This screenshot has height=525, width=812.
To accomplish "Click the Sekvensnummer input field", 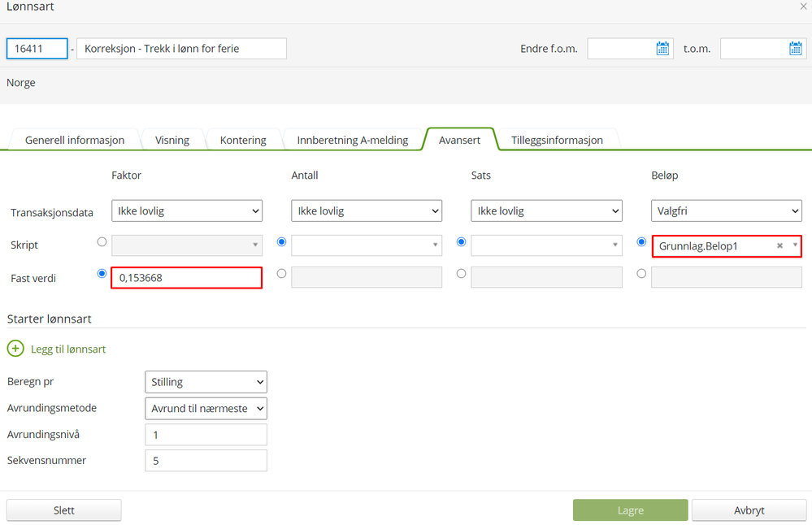I will pos(206,461).
